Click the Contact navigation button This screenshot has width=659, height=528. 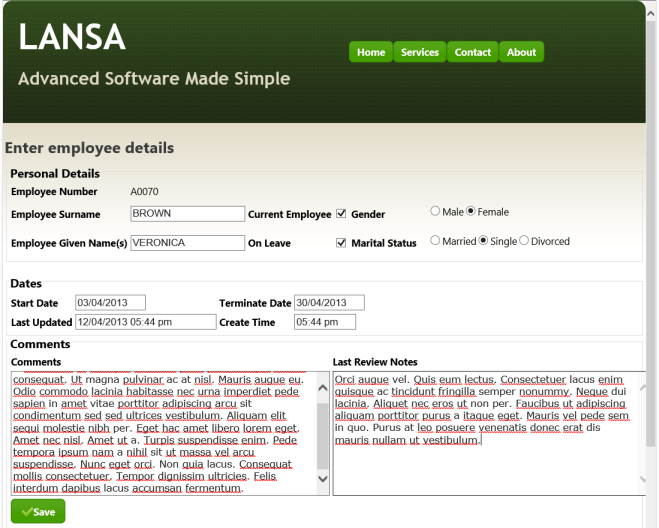tap(473, 52)
